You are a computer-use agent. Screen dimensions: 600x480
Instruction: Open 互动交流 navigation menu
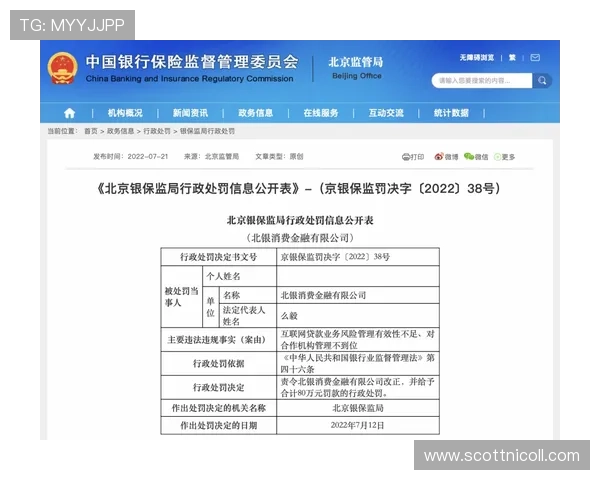(x=386, y=113)
